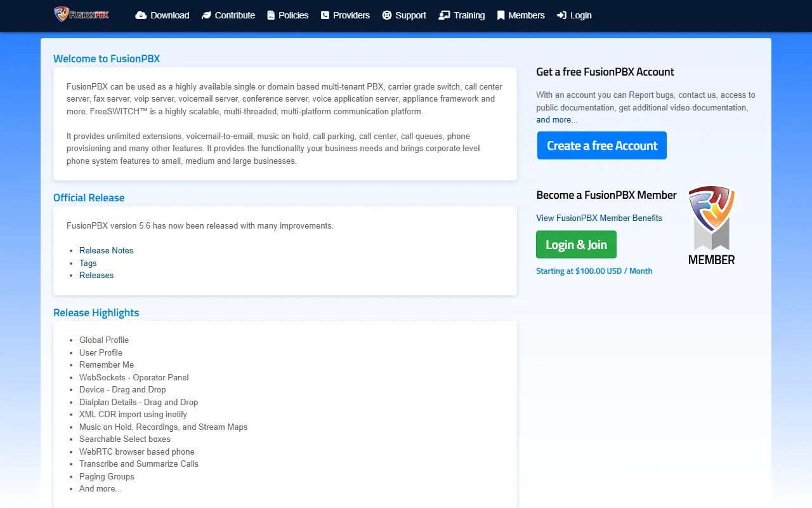Image resolution: width=812 pixels, height=508 pixels.
Task: Click 'WebSockets - Operator Panel' list item
Action: click(x=134, y=377)
